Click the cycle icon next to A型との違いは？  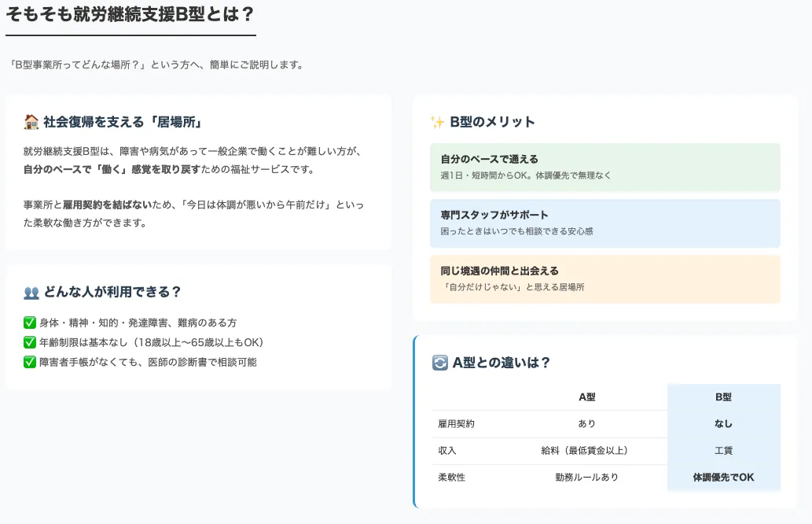[x=439, y=363]
